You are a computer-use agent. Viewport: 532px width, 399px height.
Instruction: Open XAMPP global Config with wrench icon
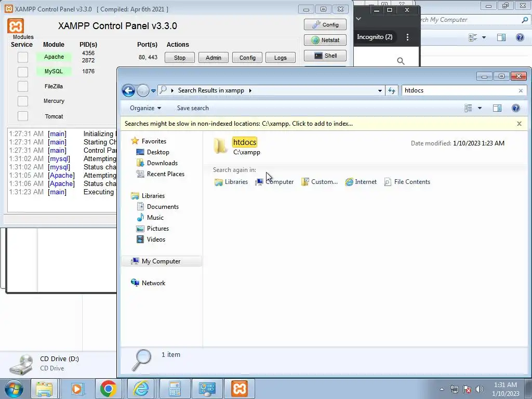point(325,24)
